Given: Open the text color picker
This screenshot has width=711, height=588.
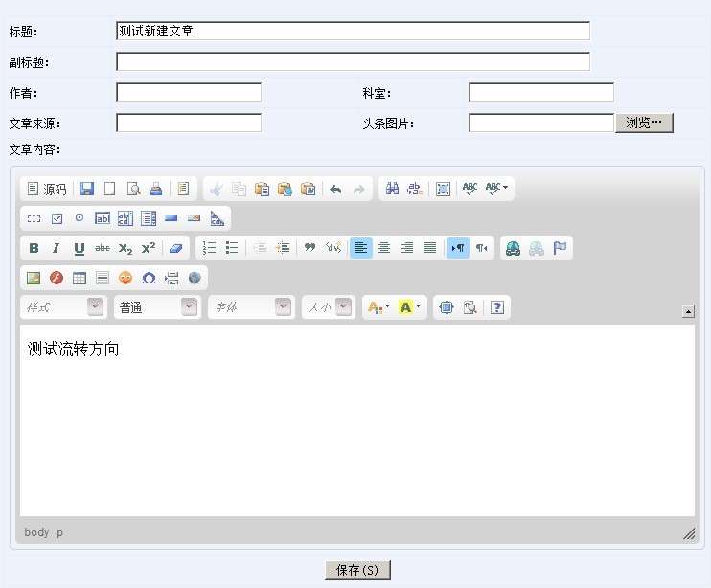Looking at the screenshot, I should coord(378,307).
